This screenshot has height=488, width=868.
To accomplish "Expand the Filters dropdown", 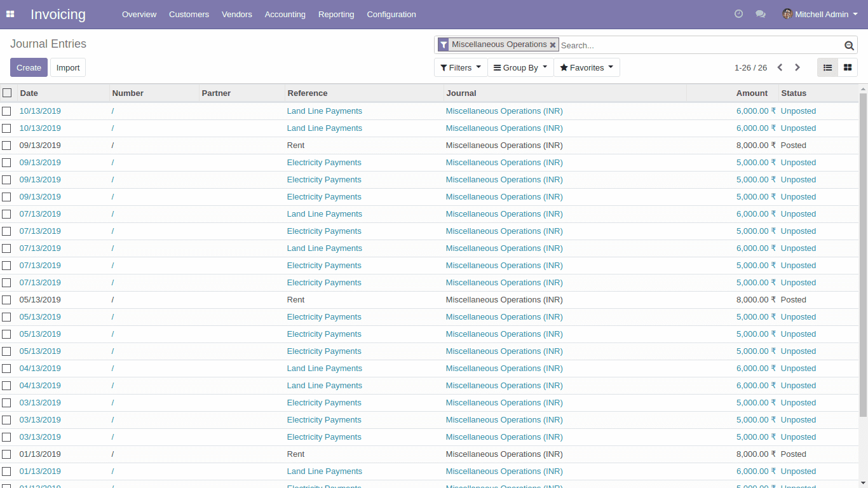I will (461, 67).
